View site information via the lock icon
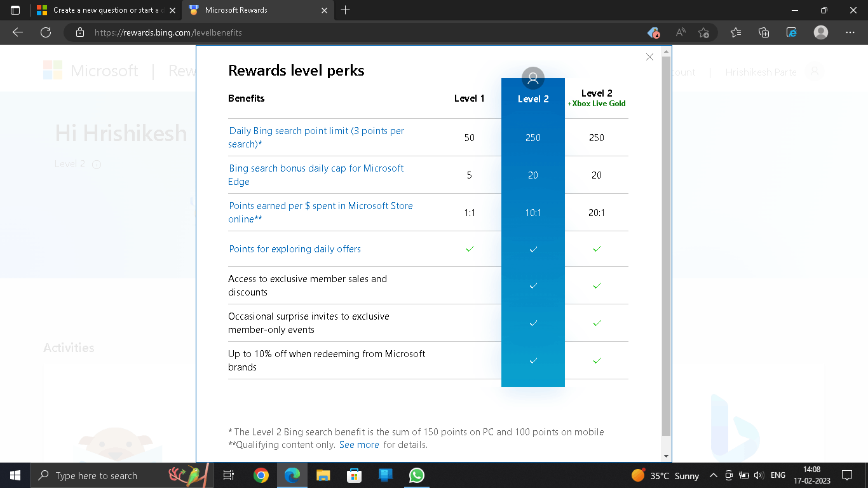 [79, 32]
